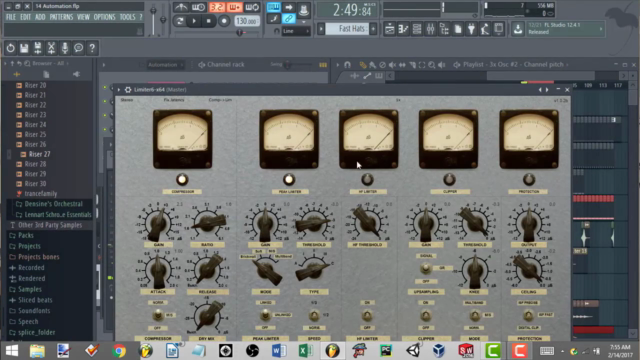Screen dimensions: 640x360
Task: Open the piano roll view icon
Action: tap(403, 29)
